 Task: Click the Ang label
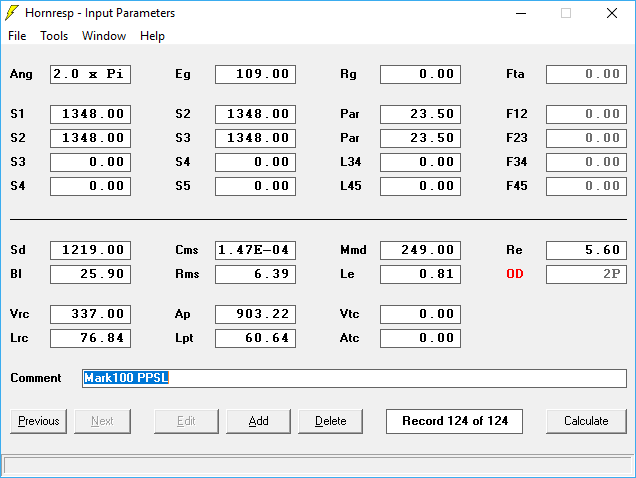[x=21, y=74]
